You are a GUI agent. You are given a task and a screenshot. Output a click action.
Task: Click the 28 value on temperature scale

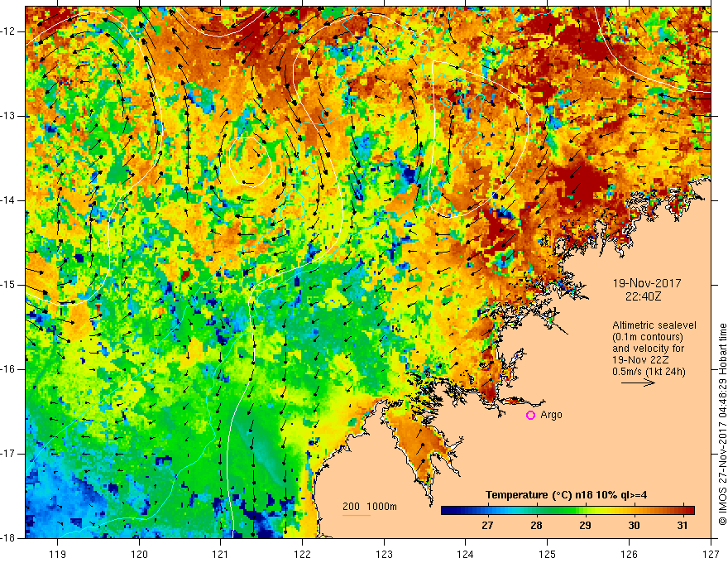click(536, 526)
